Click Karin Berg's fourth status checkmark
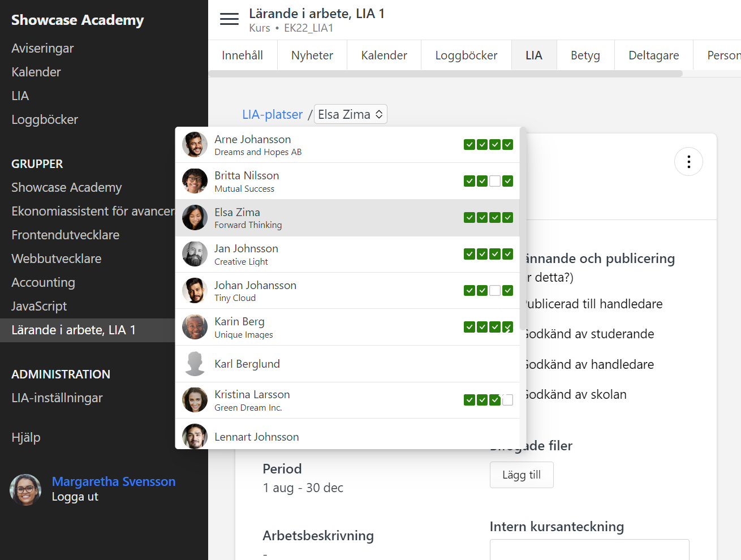Viewport: 741px width, 560px height. pyautogui.click(x=507, y=327)
